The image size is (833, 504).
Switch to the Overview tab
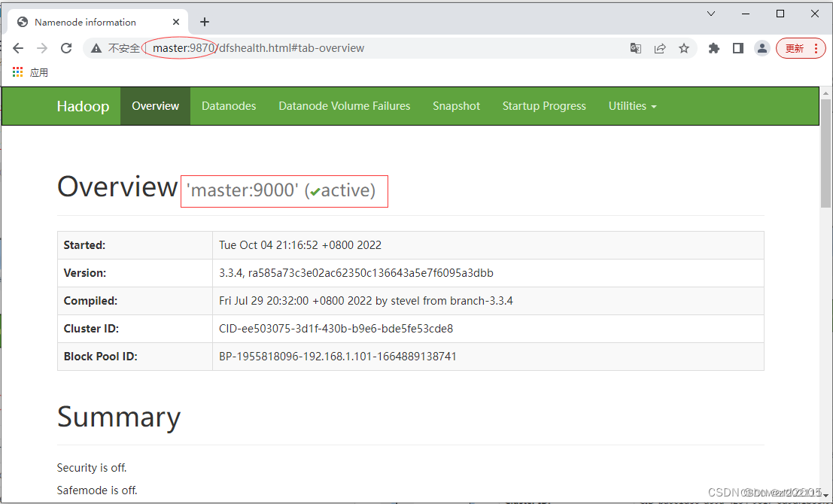(x=156, y=106)
